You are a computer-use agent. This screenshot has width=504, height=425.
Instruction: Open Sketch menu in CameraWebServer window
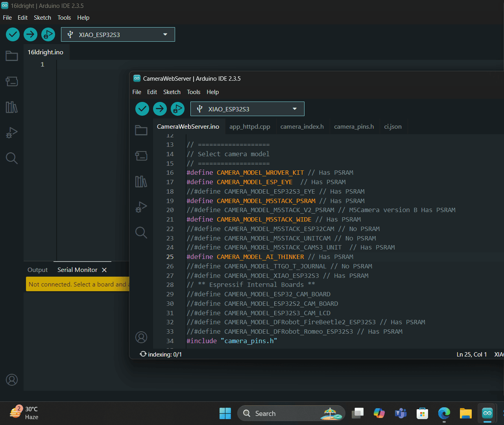pos(172,92)
